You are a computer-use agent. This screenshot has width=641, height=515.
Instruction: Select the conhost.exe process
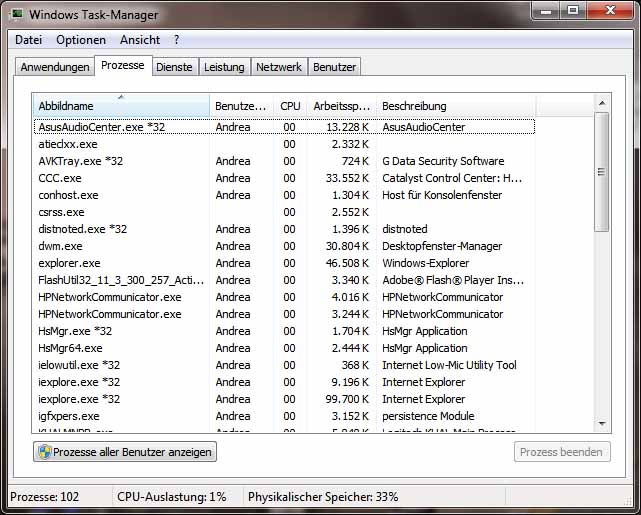(x=284, y=195)
